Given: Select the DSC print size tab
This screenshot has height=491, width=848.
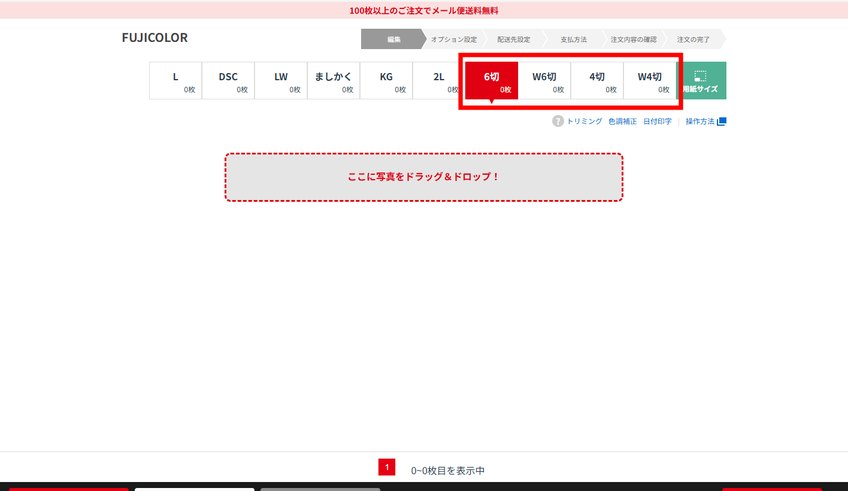Looking at the screenshot, I should point(228,81).
